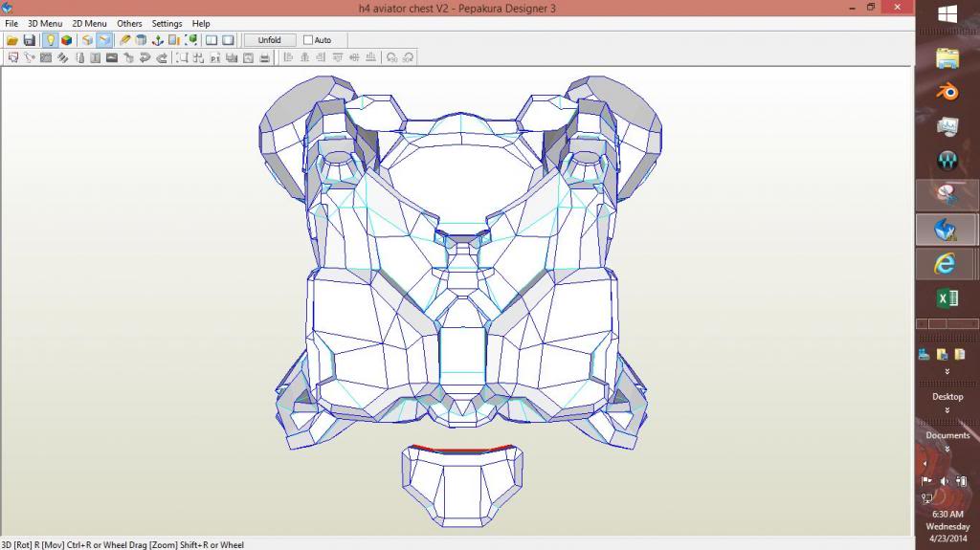Open the File menu
The width and height of the screenshot is (980, 550).
11,23
